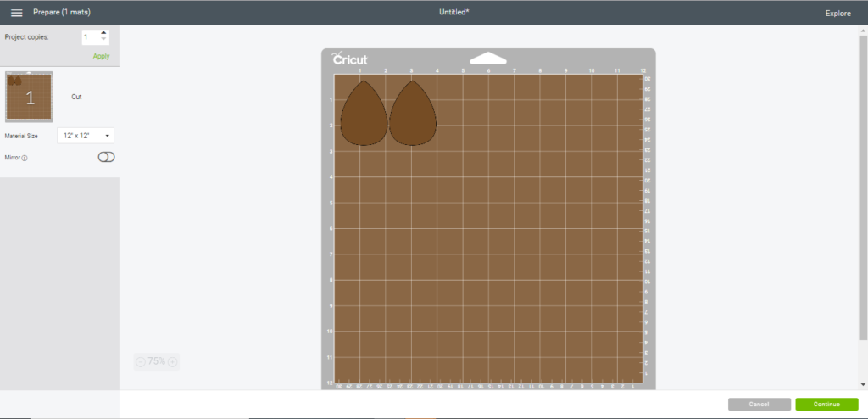Click the Mirror info icon
This screenshot has width=868, height=419.
(x=25, y=158)
